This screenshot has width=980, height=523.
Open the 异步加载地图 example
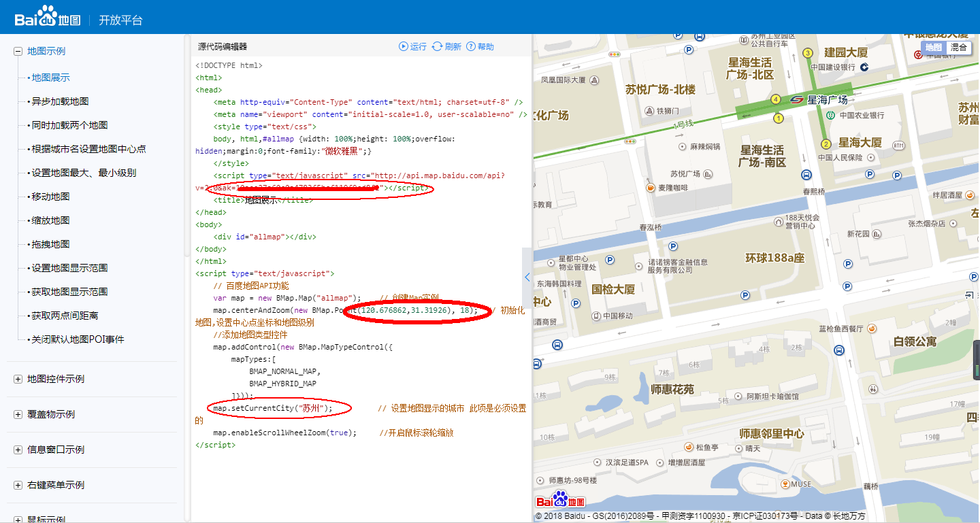click(60, 101)
